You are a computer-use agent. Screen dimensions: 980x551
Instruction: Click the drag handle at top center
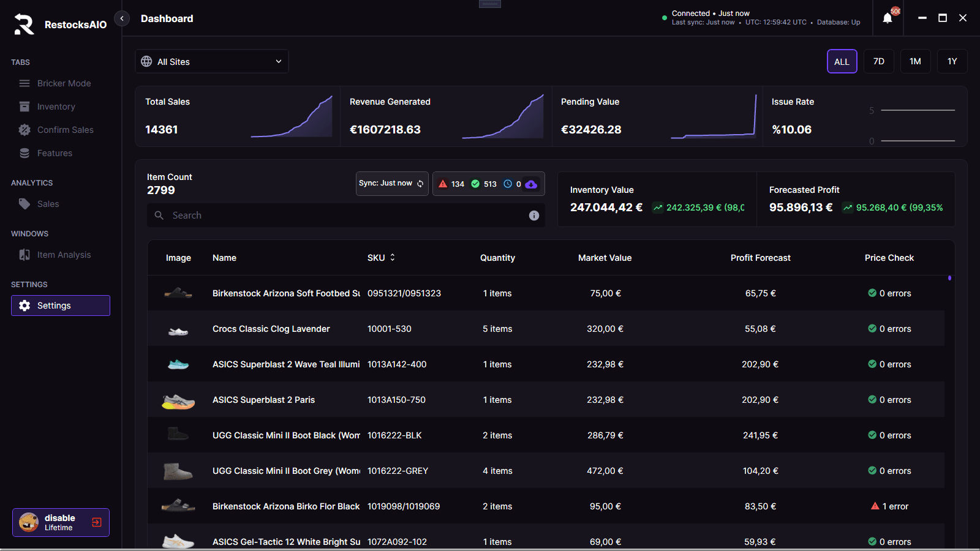coord(490,4)
